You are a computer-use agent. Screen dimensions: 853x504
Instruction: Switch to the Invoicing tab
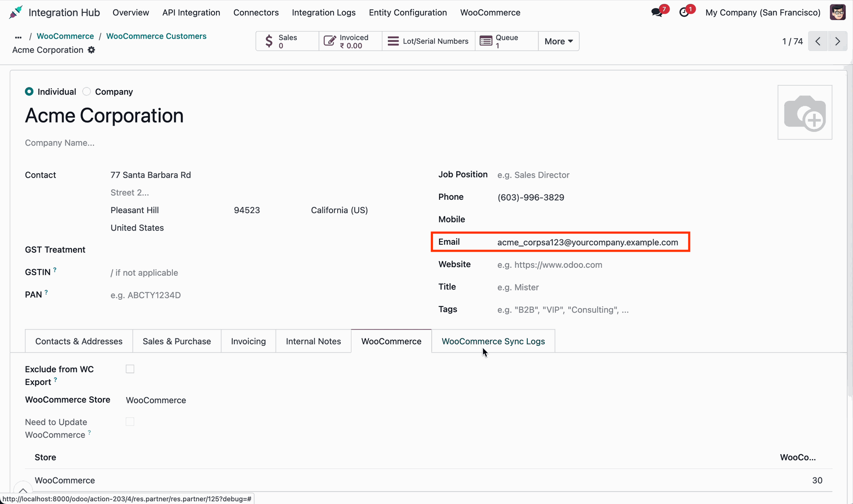point(248,341)
